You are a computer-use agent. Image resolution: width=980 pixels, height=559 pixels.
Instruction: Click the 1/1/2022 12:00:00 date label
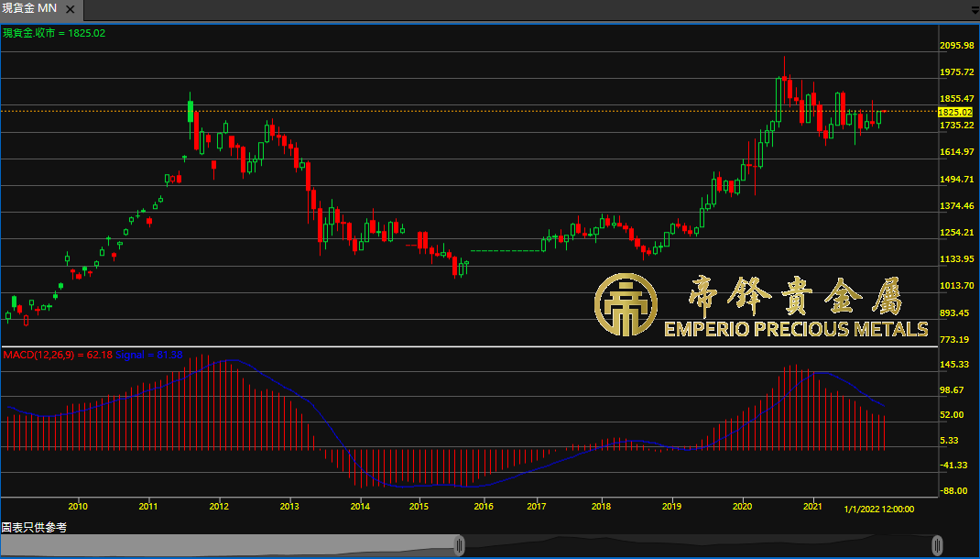878,509
